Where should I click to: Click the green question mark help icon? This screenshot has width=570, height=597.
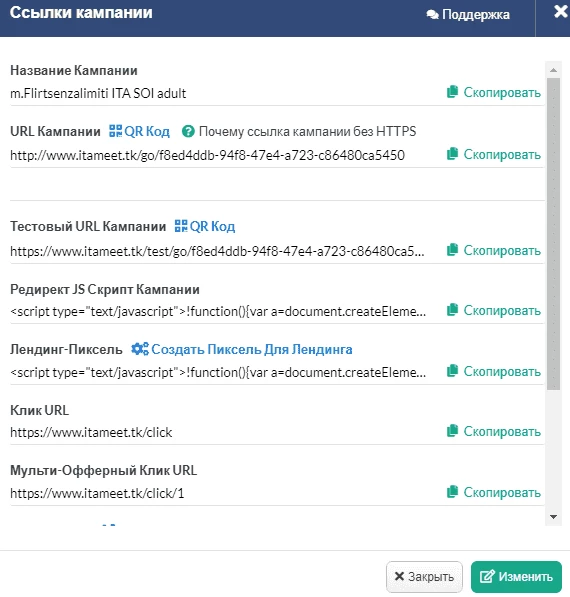coord(188,131)
